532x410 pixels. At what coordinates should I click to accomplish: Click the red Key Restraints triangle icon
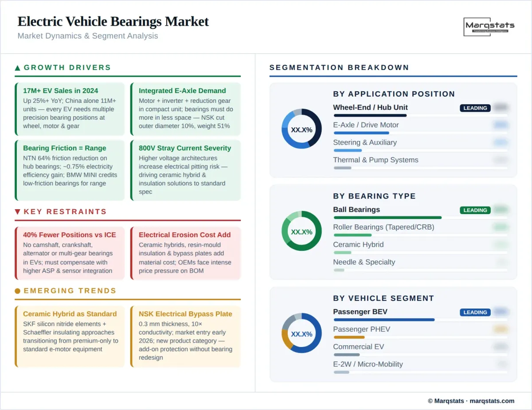point(17,211)
